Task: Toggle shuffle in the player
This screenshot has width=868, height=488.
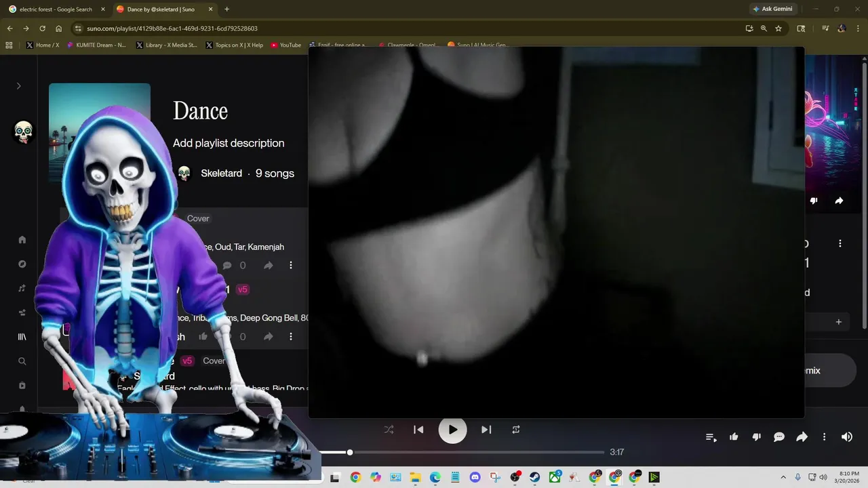Action: (389, 430)
